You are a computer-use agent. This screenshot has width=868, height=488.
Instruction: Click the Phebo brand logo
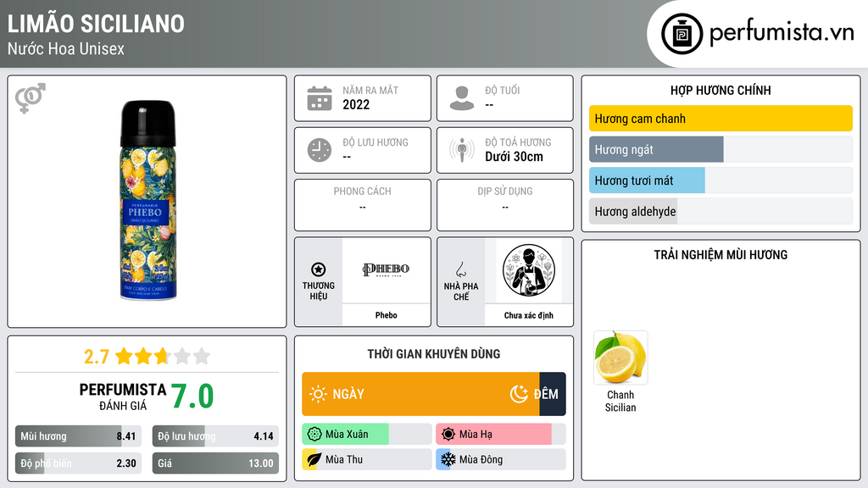point(386,269)
